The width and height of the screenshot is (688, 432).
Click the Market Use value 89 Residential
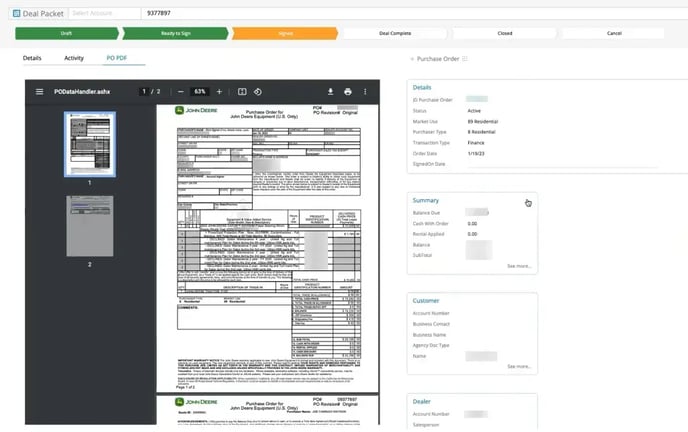[x=483, y=121]
